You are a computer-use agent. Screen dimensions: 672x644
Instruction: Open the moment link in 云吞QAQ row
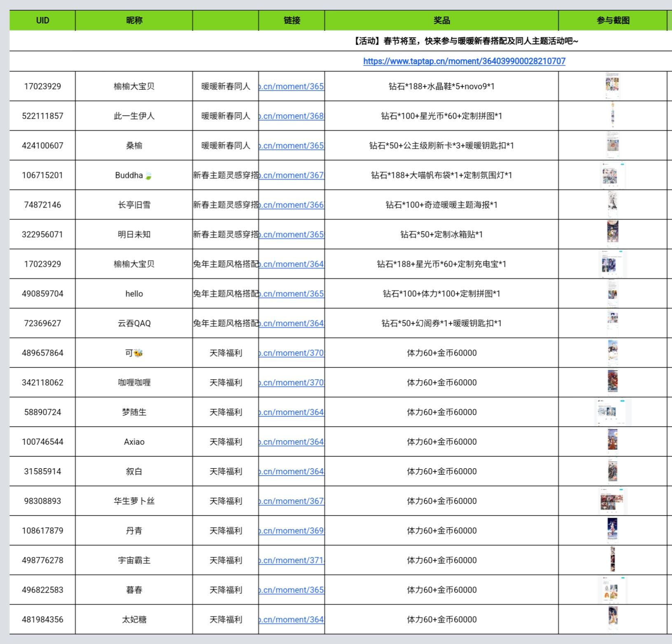click(x=292, y=324)
